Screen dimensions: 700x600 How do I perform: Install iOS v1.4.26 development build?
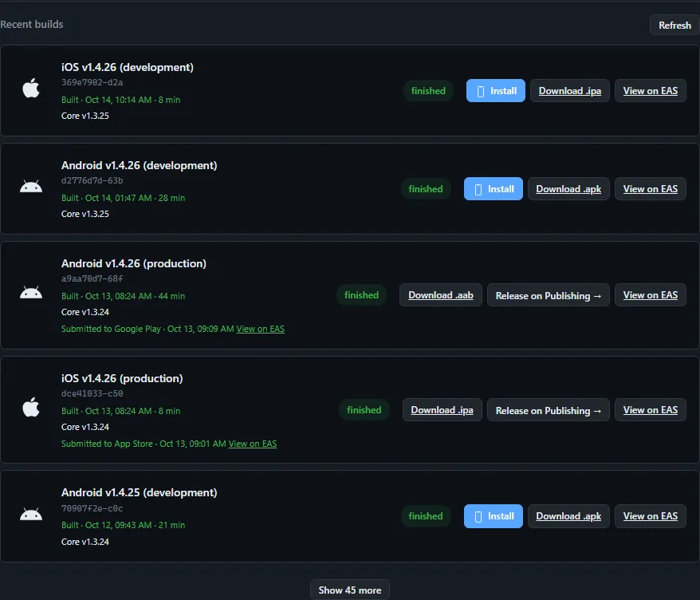(496, 91)
